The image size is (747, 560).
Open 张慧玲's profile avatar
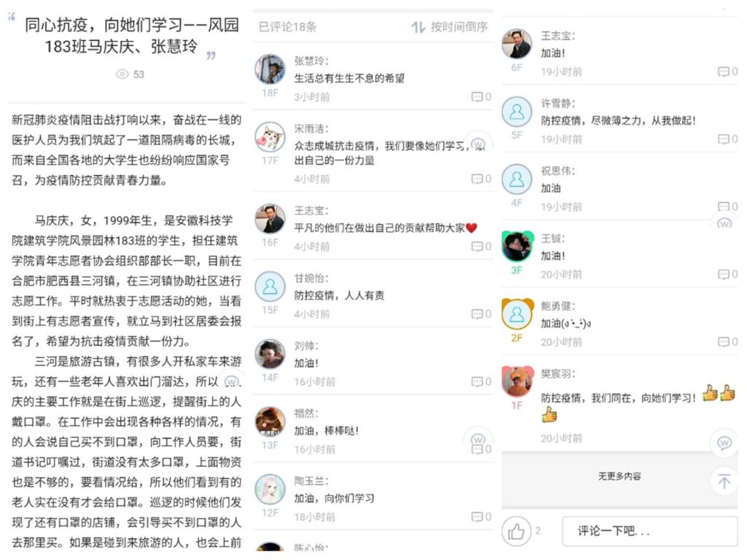270,69
